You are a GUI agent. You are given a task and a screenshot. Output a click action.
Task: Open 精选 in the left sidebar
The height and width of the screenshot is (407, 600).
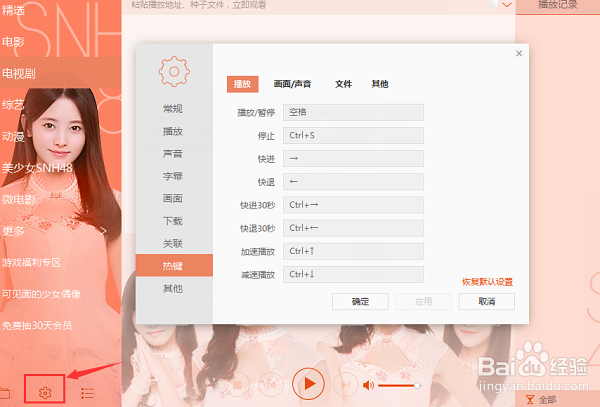[13, 10]
